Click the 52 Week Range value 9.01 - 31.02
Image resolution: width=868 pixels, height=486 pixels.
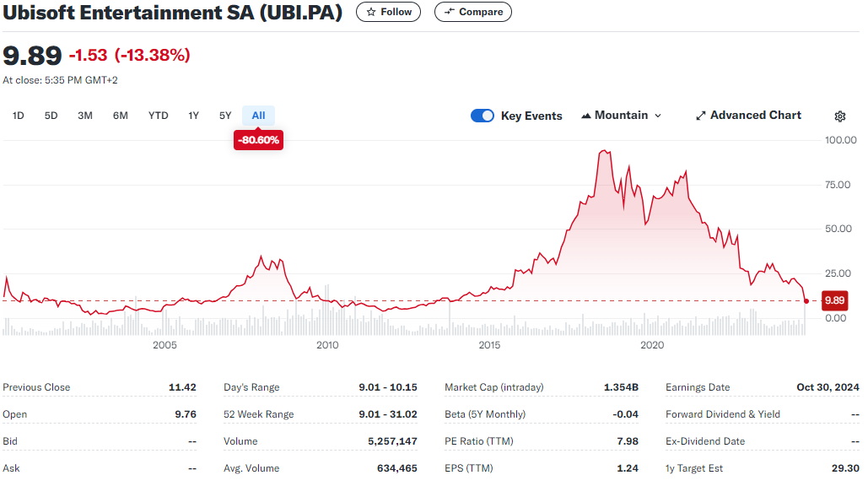[x=387, y=414]
